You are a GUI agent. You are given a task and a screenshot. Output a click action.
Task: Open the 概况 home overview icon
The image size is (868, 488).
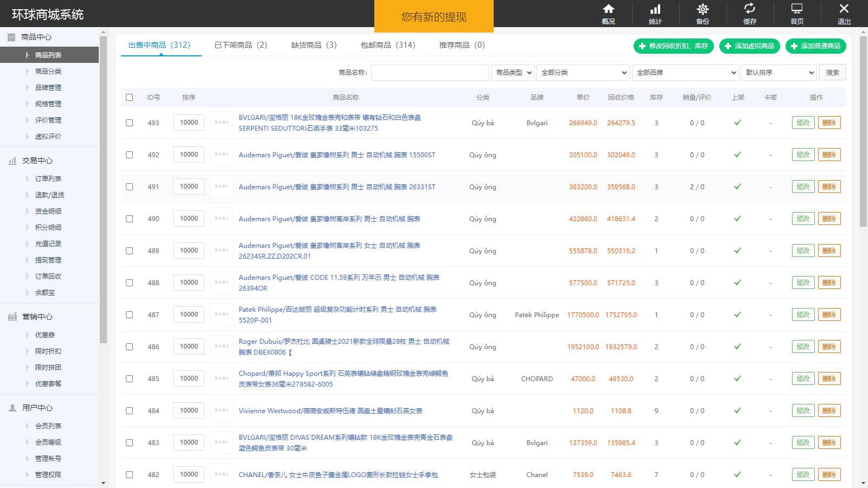point(608,9)
